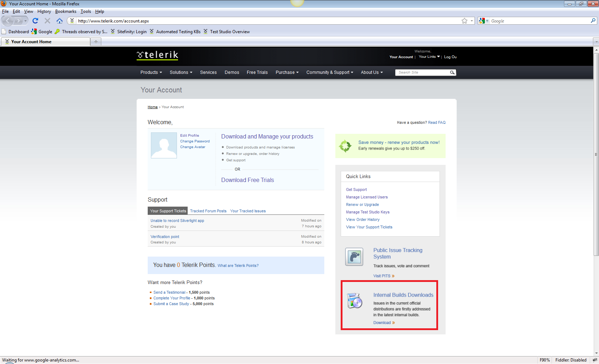Open the Edit menu
Screen dimensions: 599x364
(x=16, y=11)
